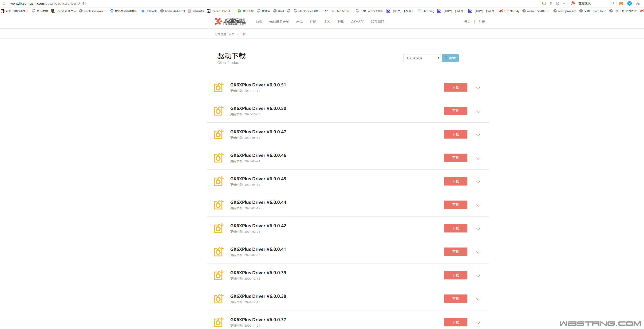Click the 注册 register link
Screen dimensions: 644x329
tap(482, 22)
